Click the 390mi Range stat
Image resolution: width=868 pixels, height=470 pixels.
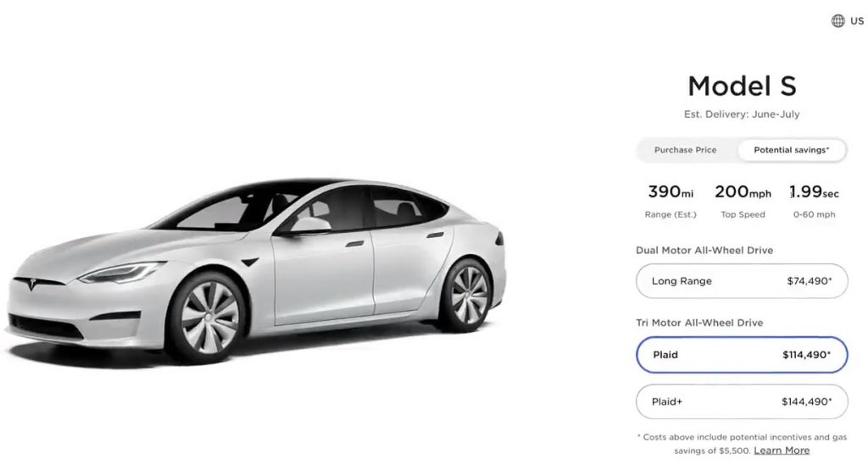(670, 202)
